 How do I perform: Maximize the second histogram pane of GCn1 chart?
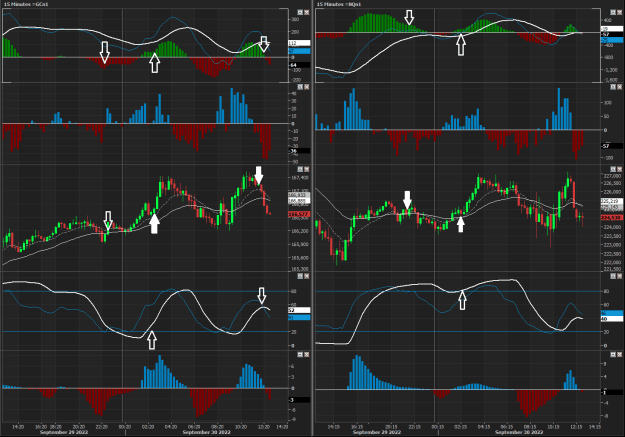click(x=301, y=87)
